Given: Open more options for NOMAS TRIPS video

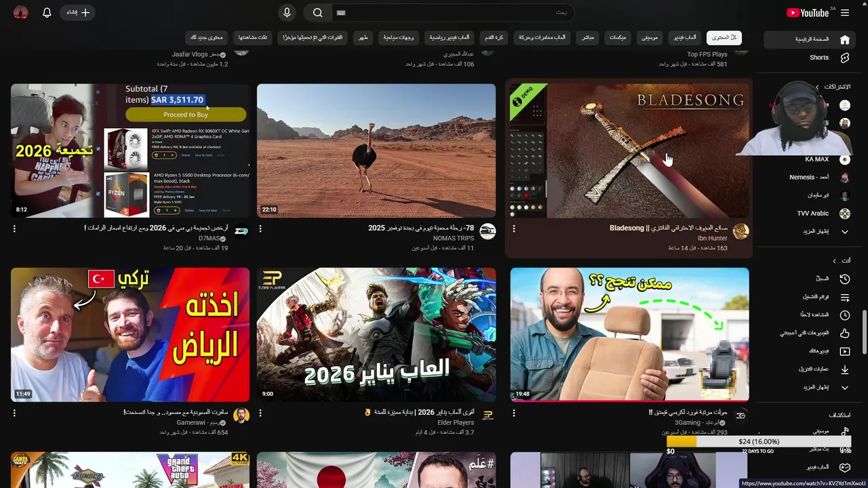Looking at the screenshot, I should click(260, 229).
